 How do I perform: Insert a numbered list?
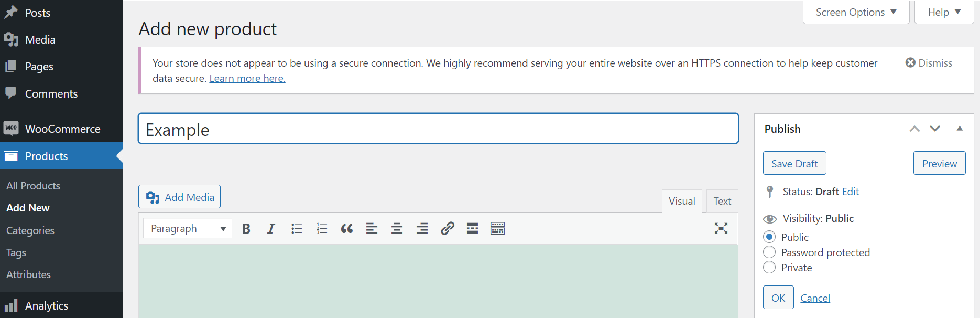click(322, 228)
